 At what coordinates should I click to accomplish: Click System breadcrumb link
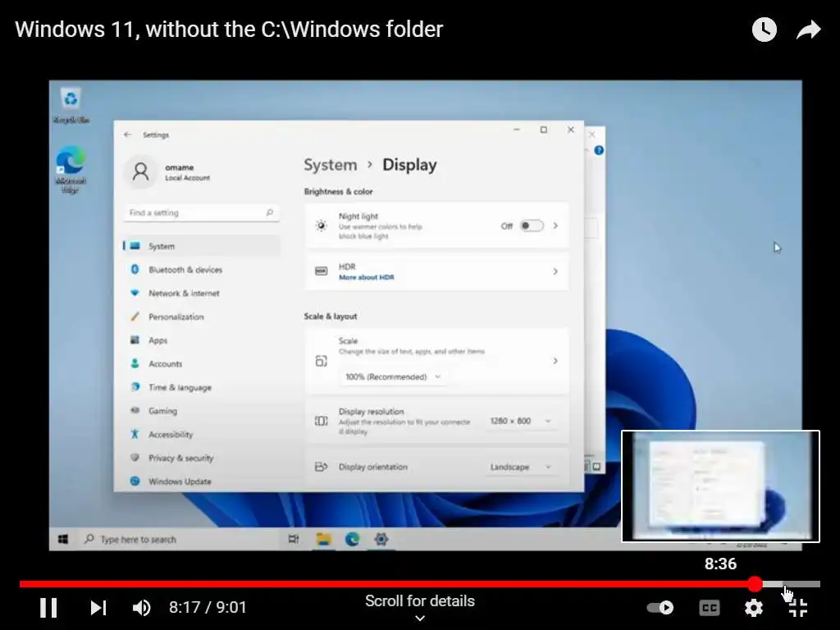(330, 165)
